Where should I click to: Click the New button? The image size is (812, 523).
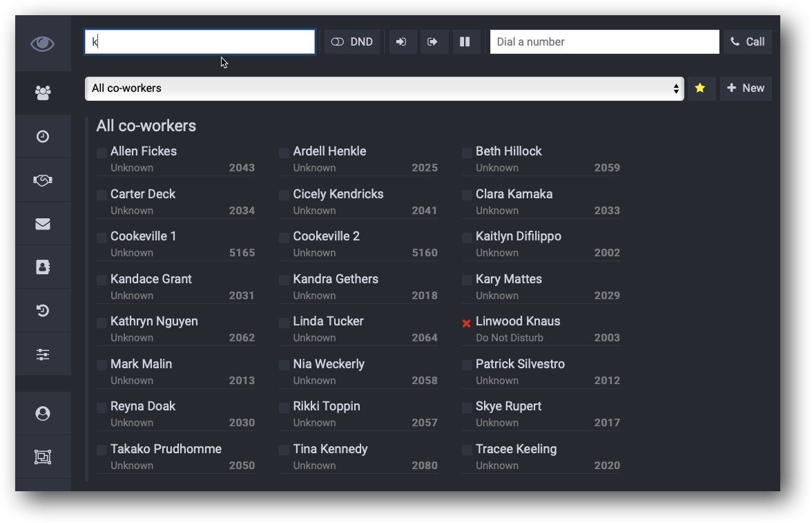746,88
